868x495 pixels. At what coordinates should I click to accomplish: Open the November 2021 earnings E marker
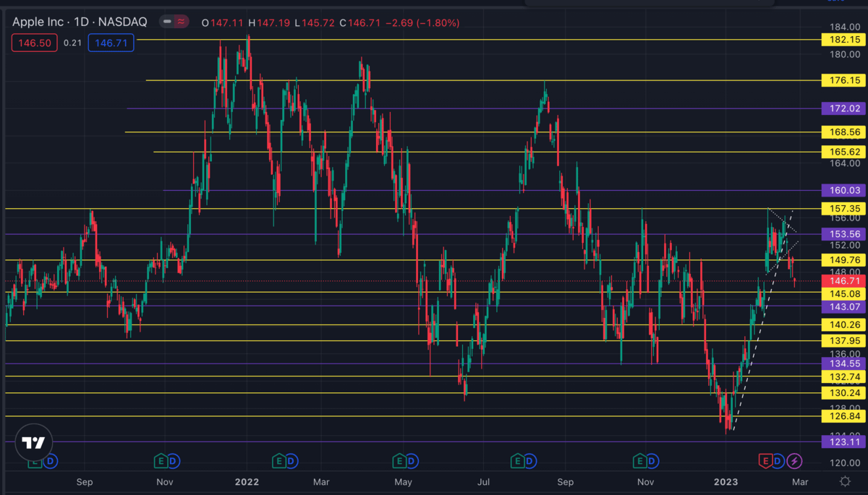pyautogui.click(x=161, y=460)
